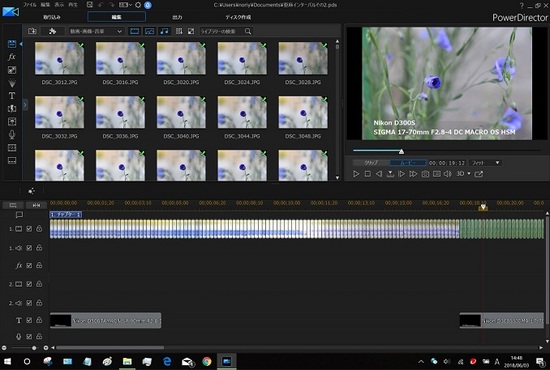
Task: Lock the voice track
Action: point(39,336)
